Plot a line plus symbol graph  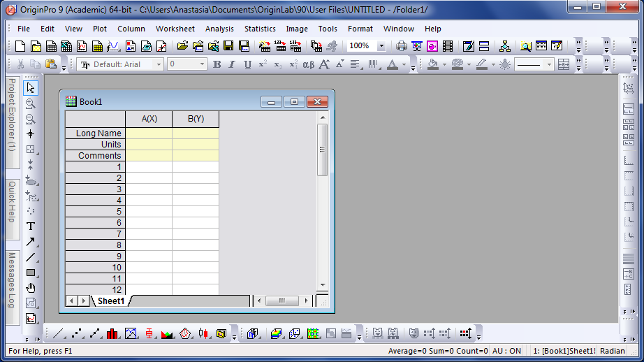coord(94,333)
